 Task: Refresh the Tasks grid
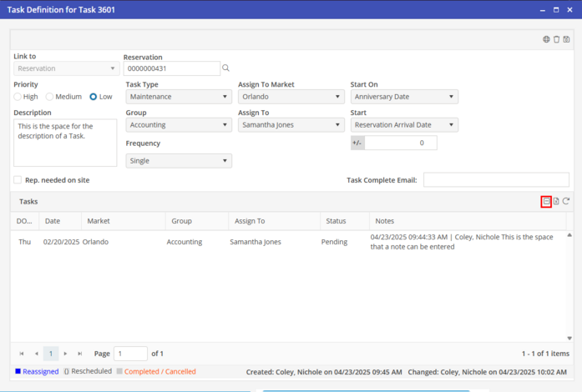566,201
